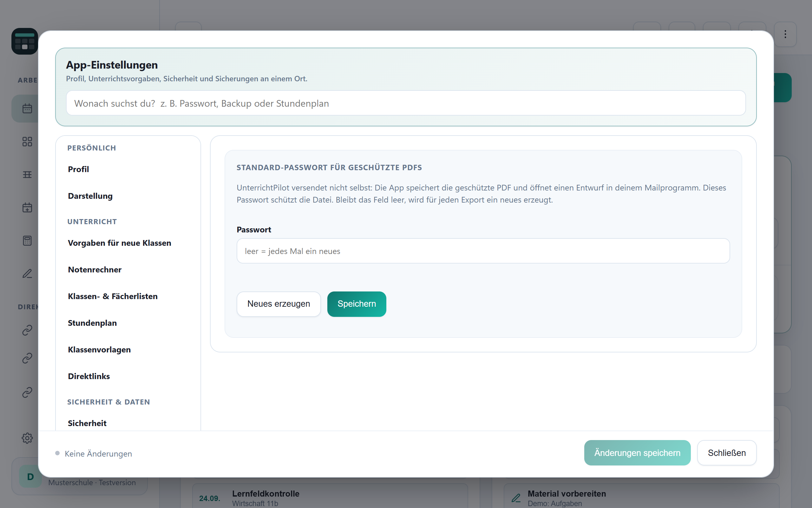
Task: Open the Sicherheit section
Action: click(87, 423)
